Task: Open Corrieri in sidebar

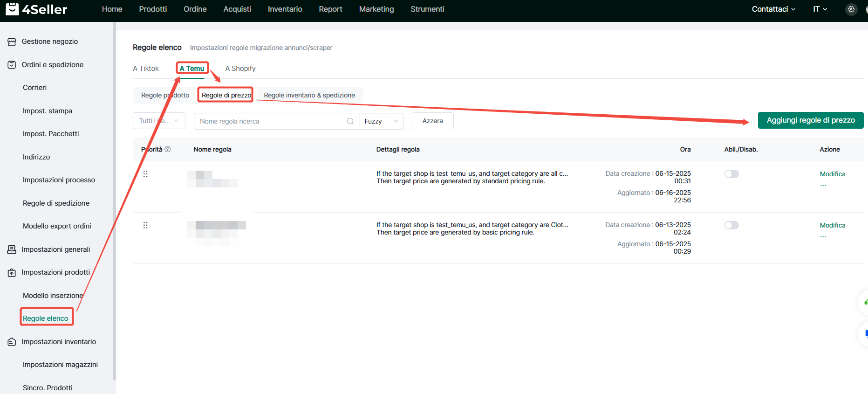Action: (35, 88)
